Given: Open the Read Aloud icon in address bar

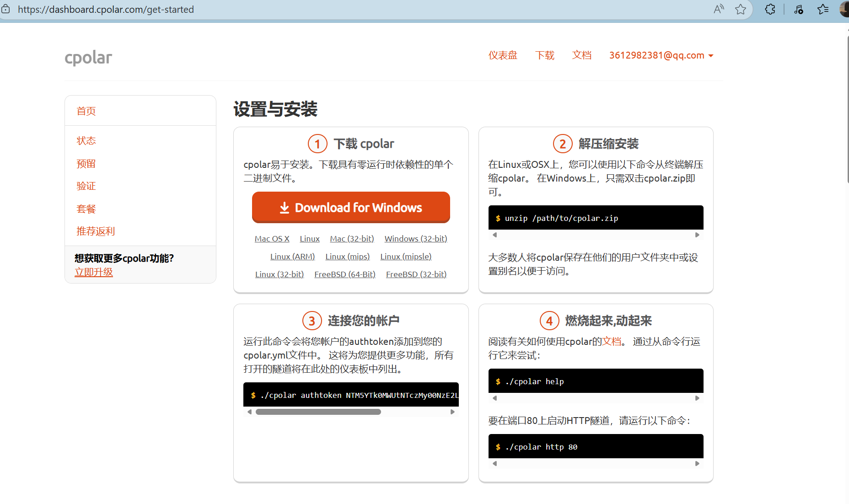Looking at the screenshot, I should click(x=719, y=9).
